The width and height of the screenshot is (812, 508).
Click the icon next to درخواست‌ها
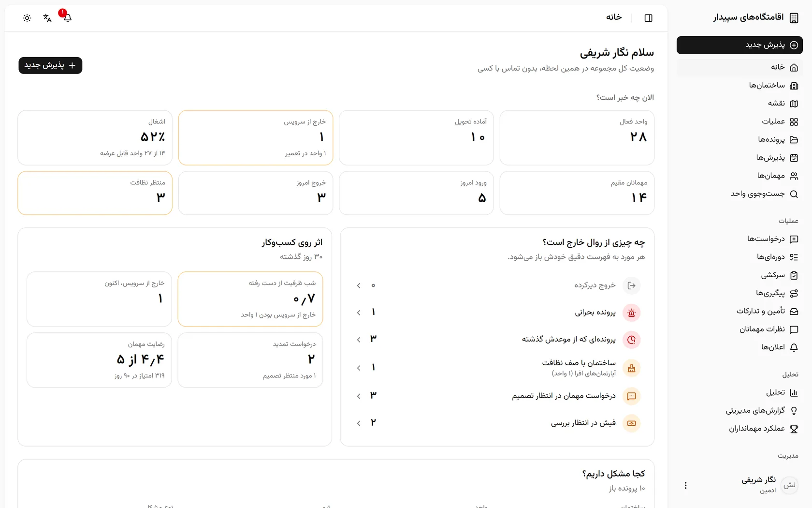coord(794,239)
